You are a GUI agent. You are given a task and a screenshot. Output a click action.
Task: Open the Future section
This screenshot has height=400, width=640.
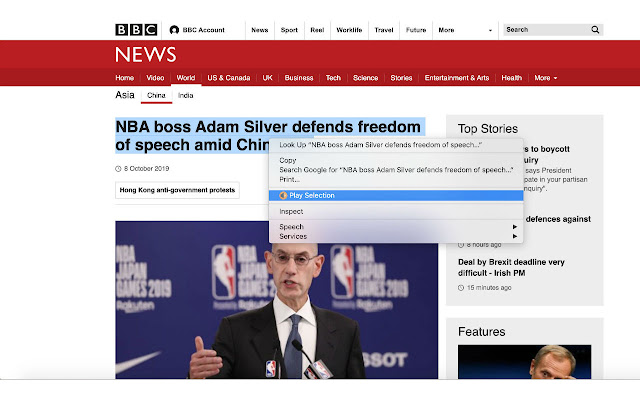tap(416, 30)
